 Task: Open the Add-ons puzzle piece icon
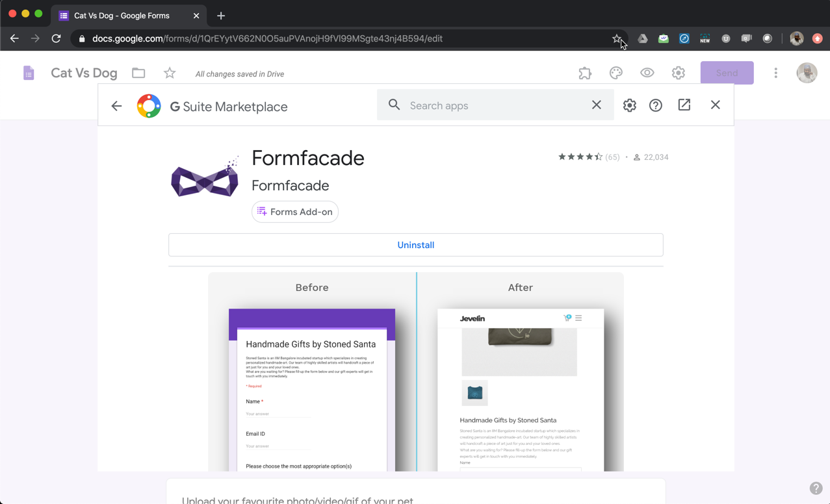(584, 73)
